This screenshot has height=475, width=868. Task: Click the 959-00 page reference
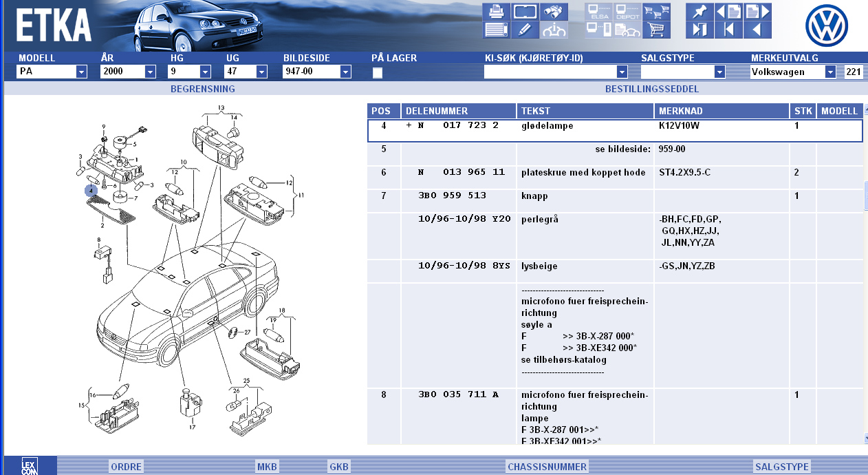pyautogui.click(x=672, y=149)
